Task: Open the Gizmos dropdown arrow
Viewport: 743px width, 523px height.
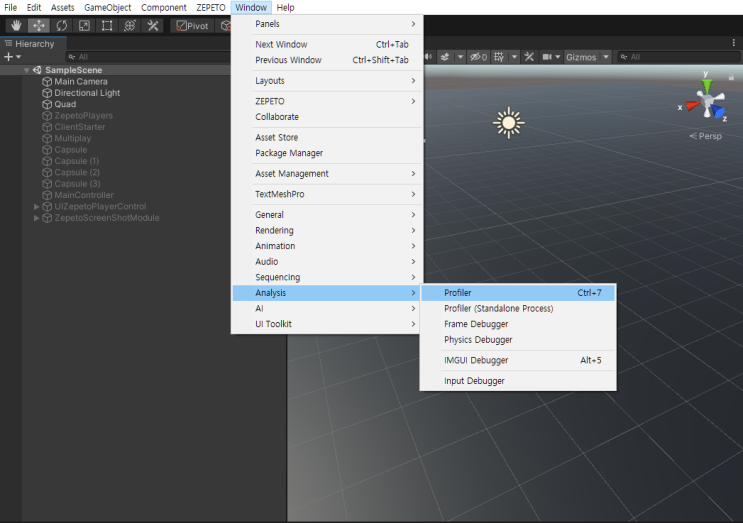Action: [x=606, y=57]
